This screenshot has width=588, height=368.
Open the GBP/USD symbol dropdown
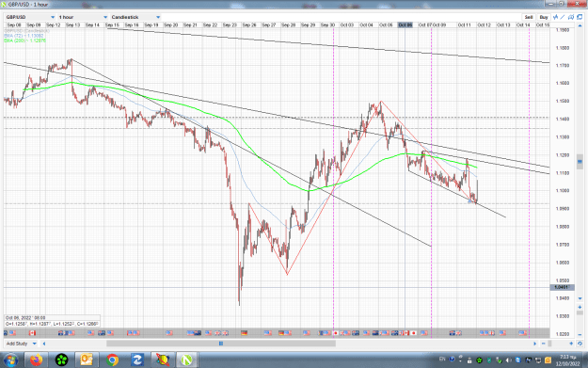click(x=30, y=17)
